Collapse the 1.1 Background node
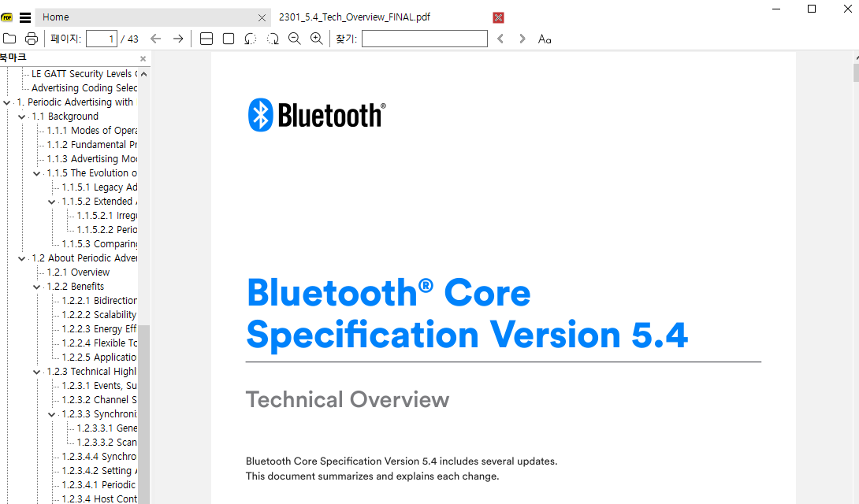 (x=22, y=117)
